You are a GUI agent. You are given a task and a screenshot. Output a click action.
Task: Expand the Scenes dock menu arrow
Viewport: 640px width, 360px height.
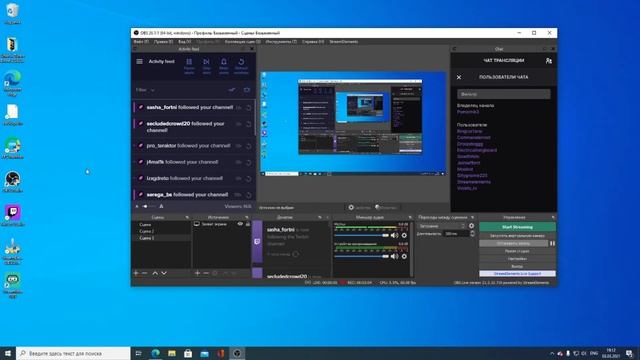(x=187, y=218)
